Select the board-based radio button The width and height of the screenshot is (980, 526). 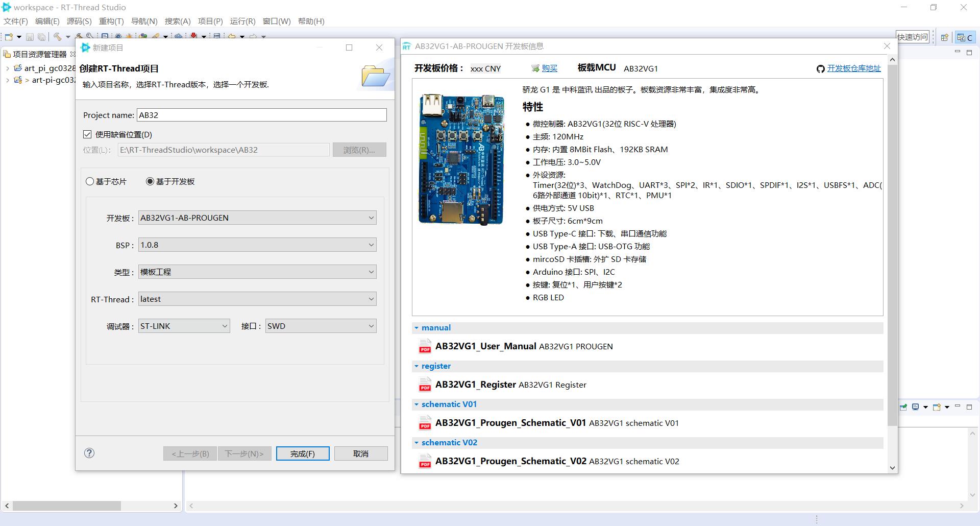(150, 181)
